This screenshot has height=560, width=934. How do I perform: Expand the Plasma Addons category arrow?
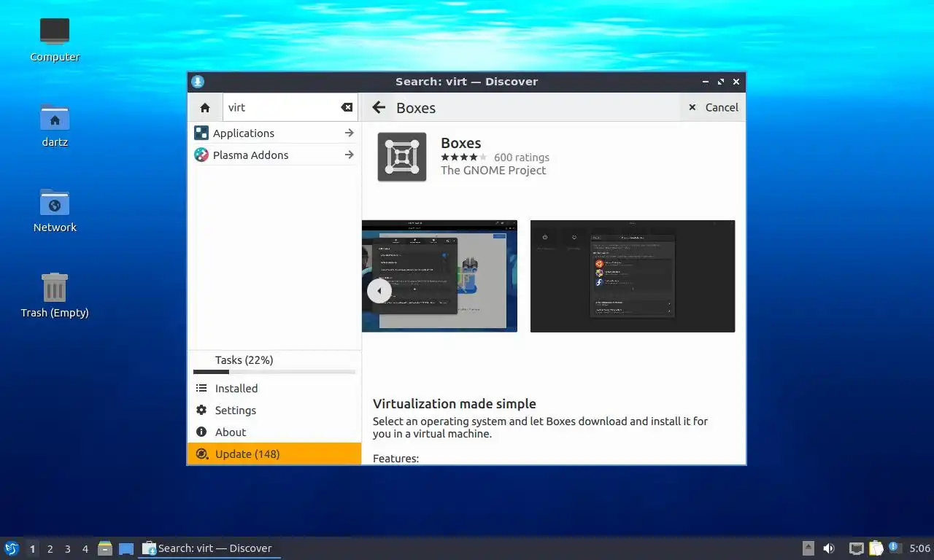(x=349, y=155)
